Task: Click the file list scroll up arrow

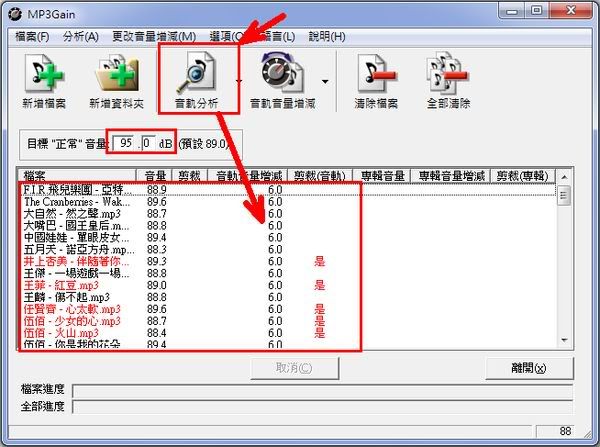Action: pos(564,177)
